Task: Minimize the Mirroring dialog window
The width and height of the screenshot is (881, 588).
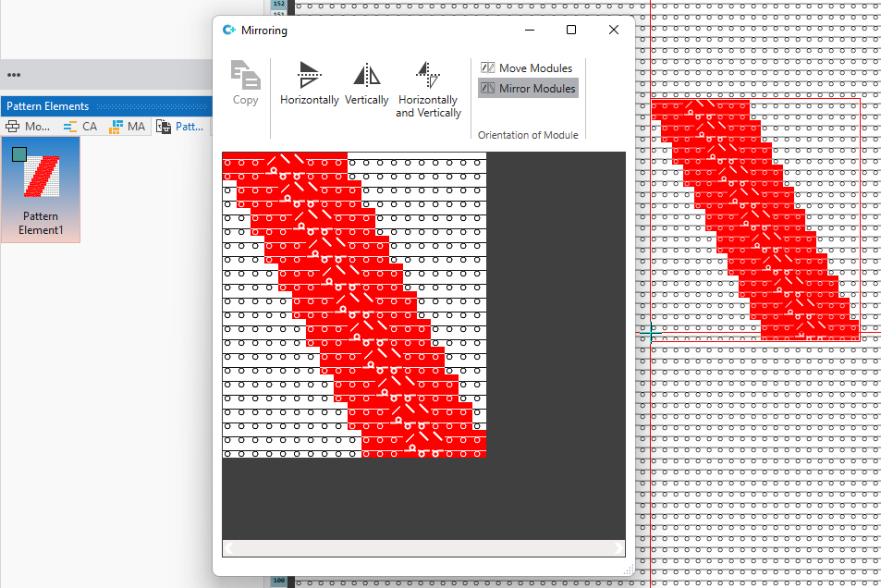Action: (x=530, y=31)
